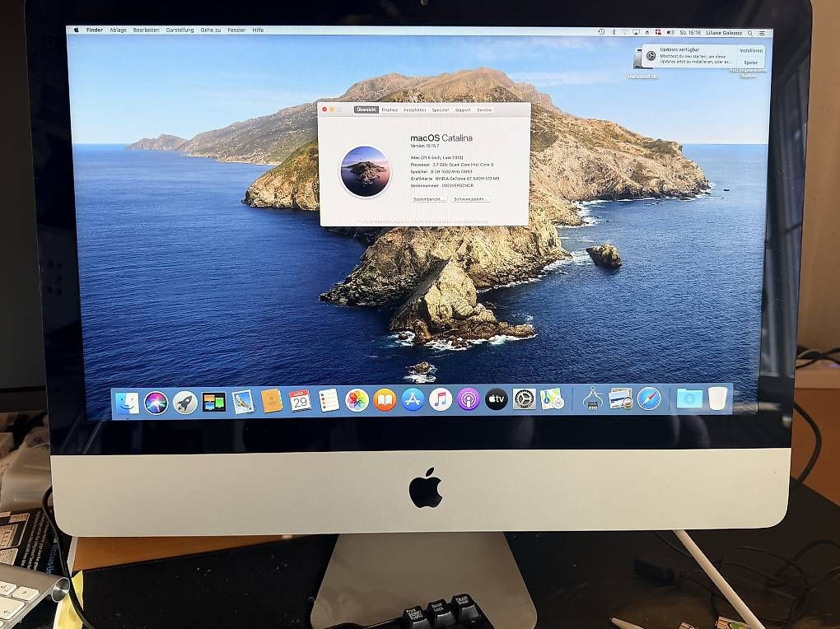Open Spotlight search magnifier icon

[750, 33]
